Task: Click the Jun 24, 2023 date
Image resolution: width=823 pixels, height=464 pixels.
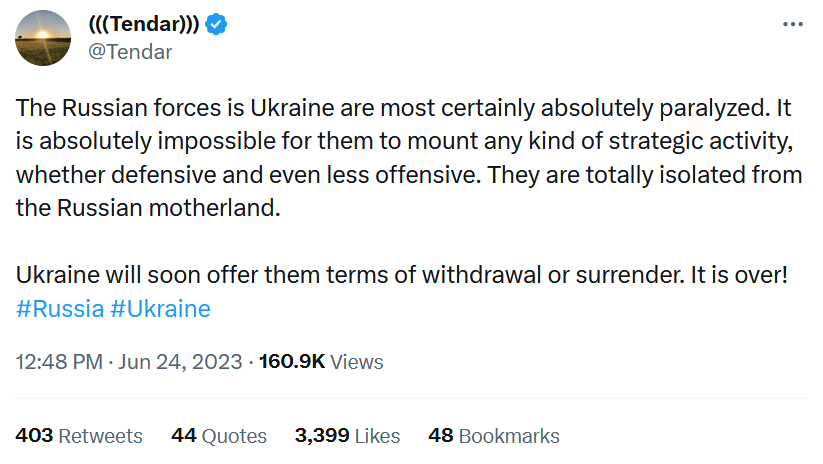Action: click(178, 362)
